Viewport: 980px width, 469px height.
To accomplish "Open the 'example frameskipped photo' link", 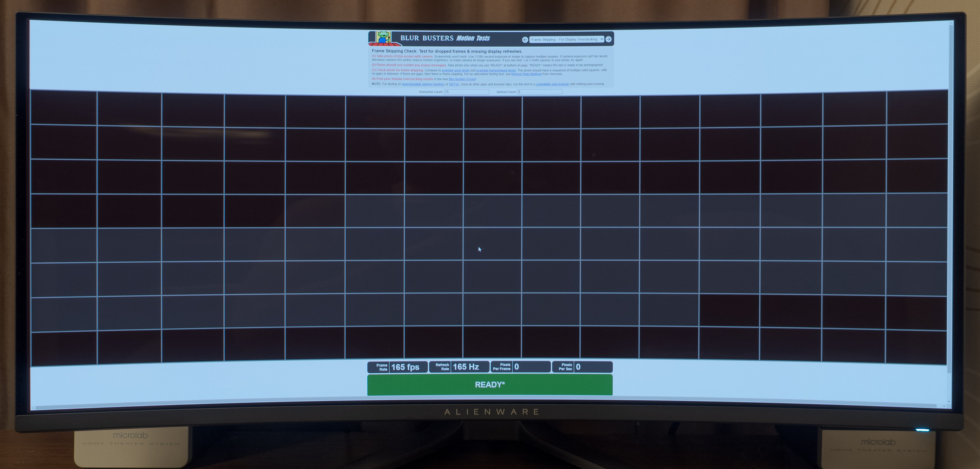I will point(496,71).
